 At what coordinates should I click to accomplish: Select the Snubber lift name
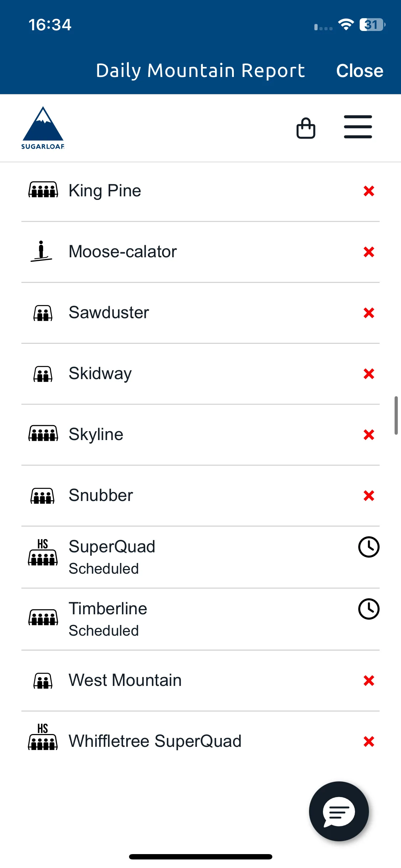[101, 495]
